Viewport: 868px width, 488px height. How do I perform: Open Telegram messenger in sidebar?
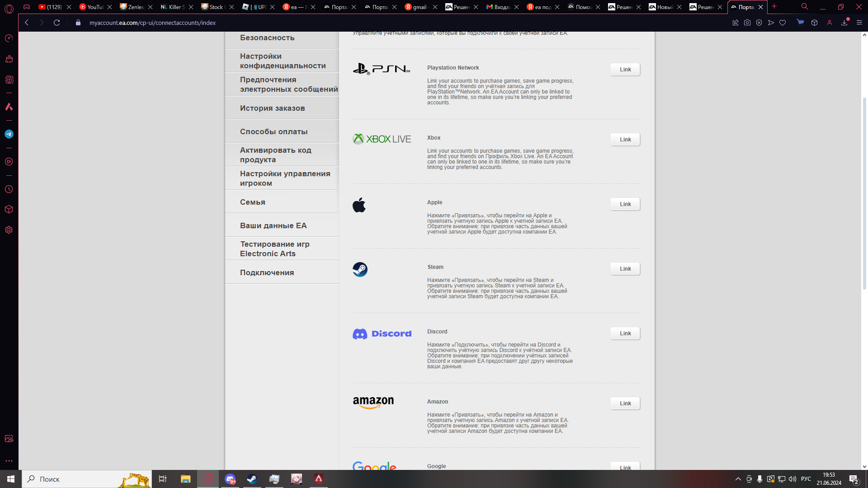pos(9,134)
